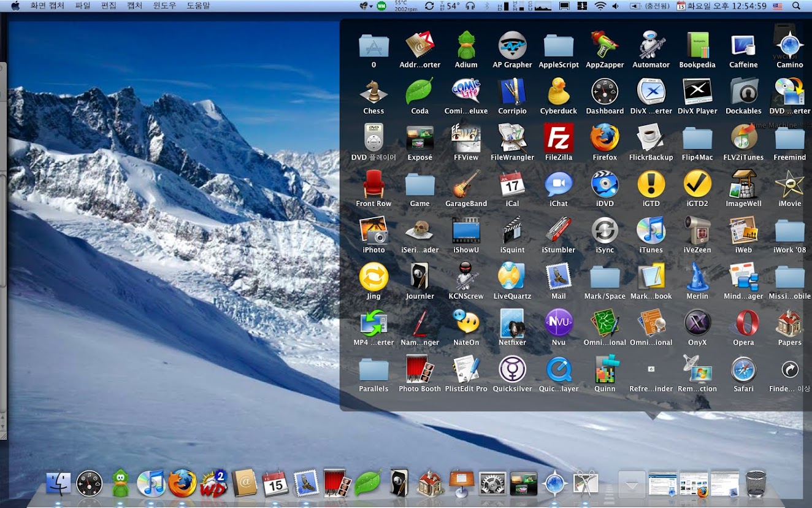Launch Front Row from the stack

373,185
